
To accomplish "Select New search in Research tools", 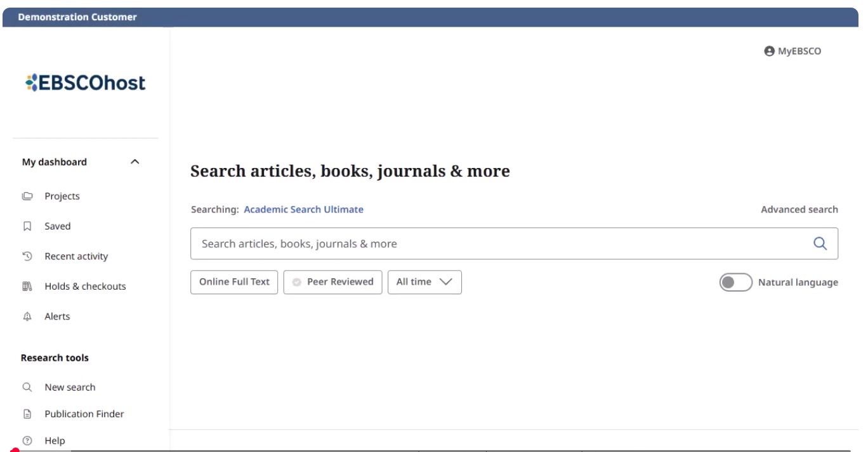I will pyautogui.click(x=70, y=387).
